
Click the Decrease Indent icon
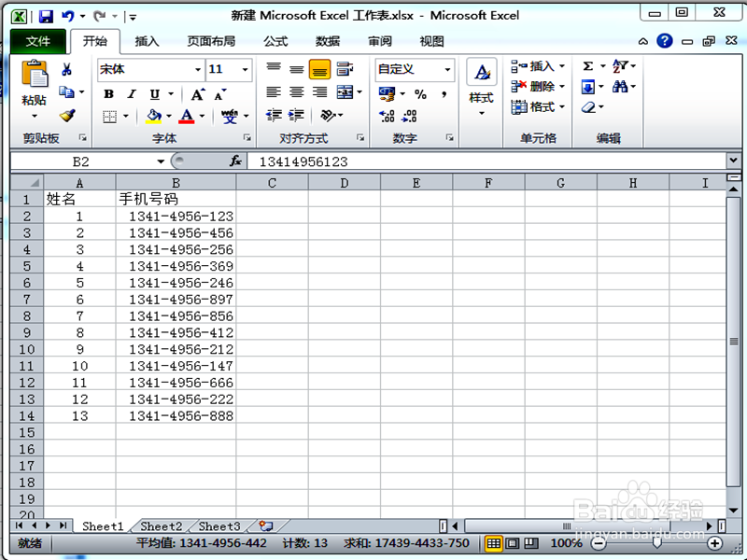(274, 115)
